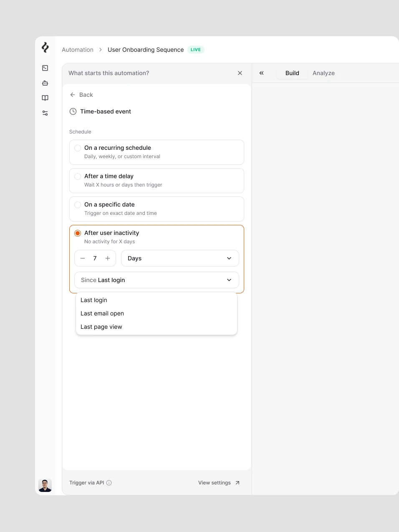Open the book documentation sidebar icon
Image resolution: width=399 pixels, height=532 pixels.
45,98
